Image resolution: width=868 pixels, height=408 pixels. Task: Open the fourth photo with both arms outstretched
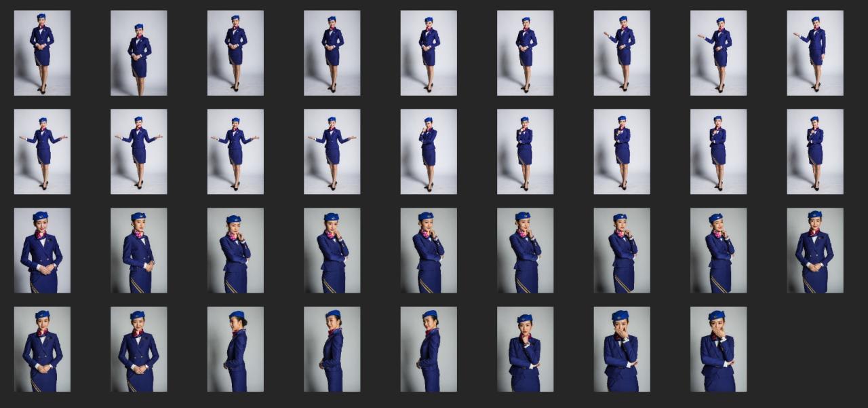332,152
